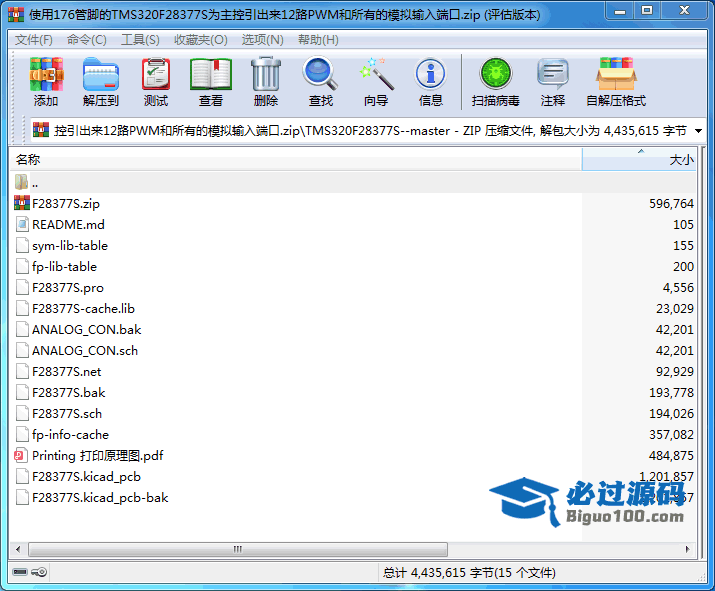Click the horizontal scrollbar left arrow
Viewport: 715px width, 591px height.
pos(18,549)
